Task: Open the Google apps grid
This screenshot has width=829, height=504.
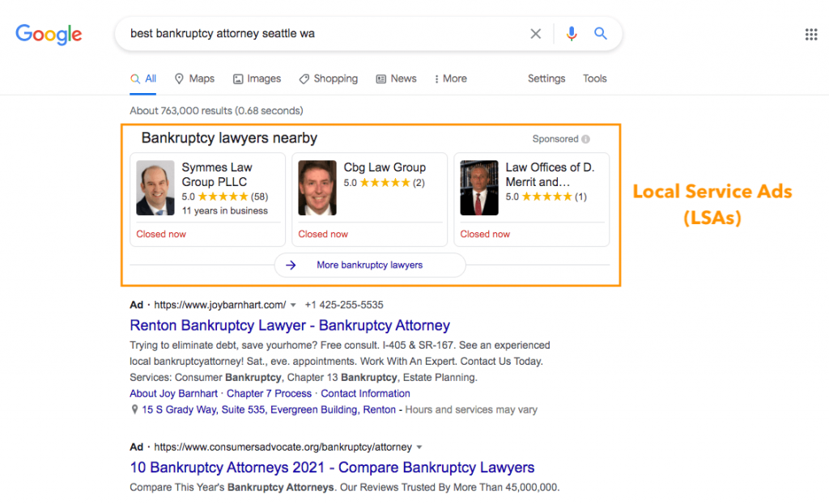Action: point(810,34)
